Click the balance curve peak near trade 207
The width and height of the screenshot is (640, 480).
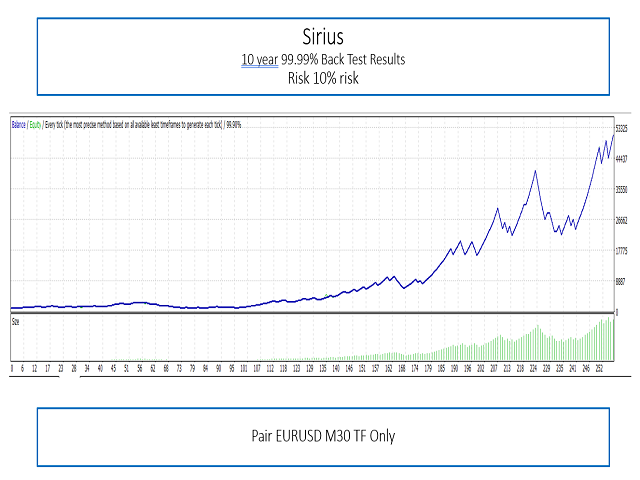(x=498, y=208)
